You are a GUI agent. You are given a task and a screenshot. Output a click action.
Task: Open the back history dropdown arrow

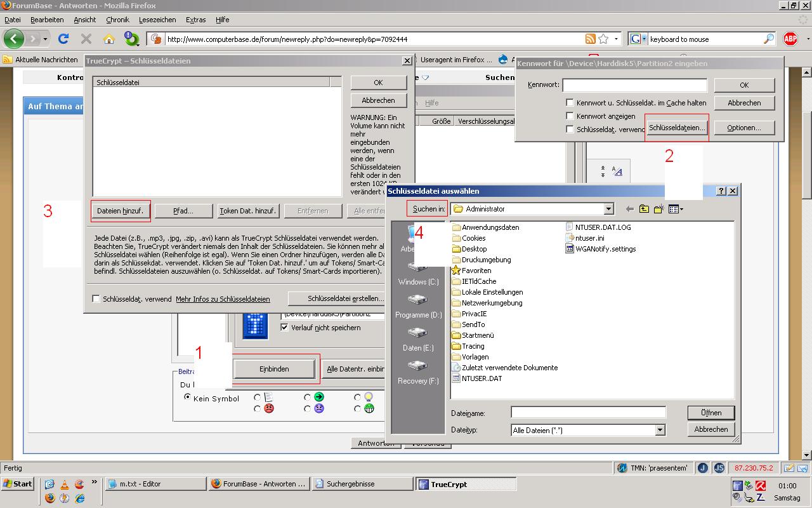pos(45,39)
